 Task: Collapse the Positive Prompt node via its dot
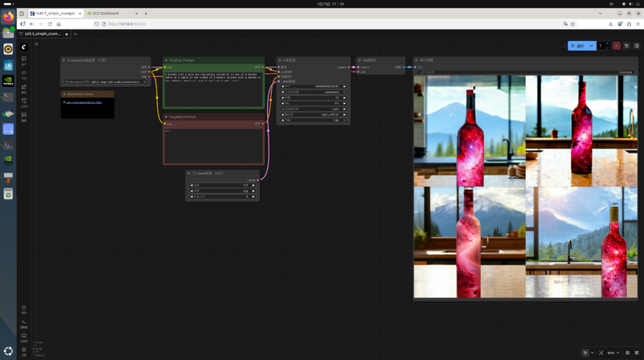click(166, 60)
